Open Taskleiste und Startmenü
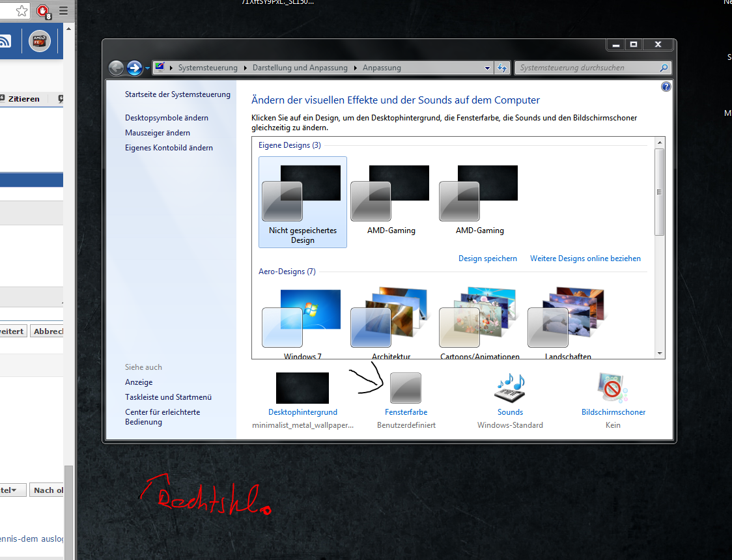732x560 pixels. (x=169, y=397)
